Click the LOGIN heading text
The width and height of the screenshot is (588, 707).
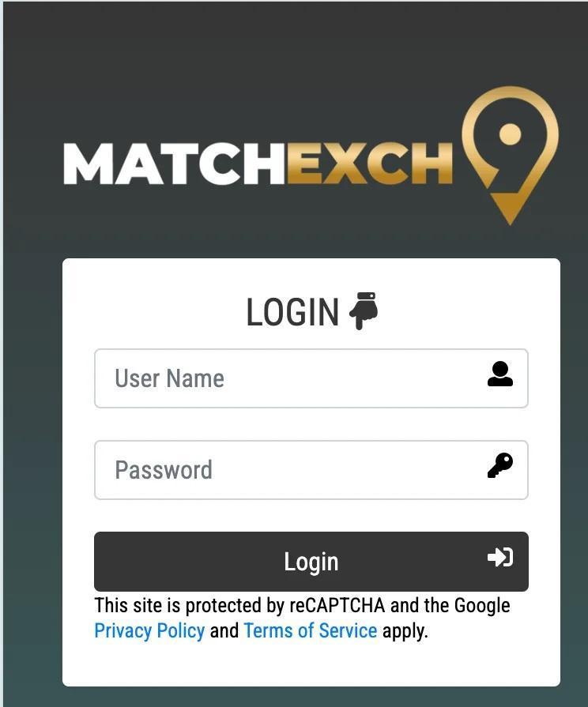(x=292, y=312)
